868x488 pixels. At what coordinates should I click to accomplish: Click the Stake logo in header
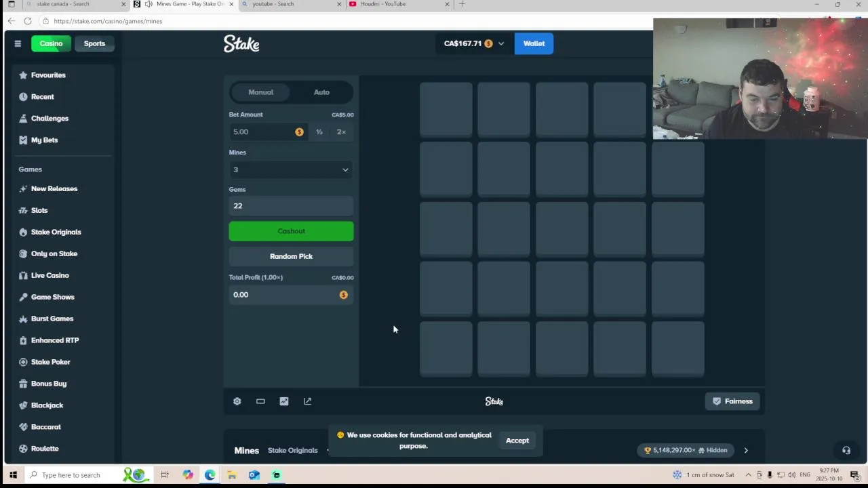241,43
